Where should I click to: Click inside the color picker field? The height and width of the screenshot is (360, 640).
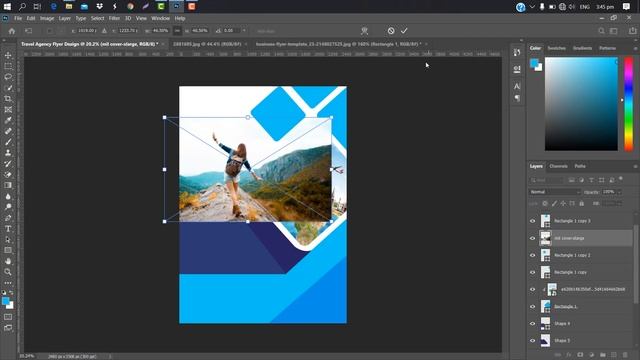click(x=581, y=104)
